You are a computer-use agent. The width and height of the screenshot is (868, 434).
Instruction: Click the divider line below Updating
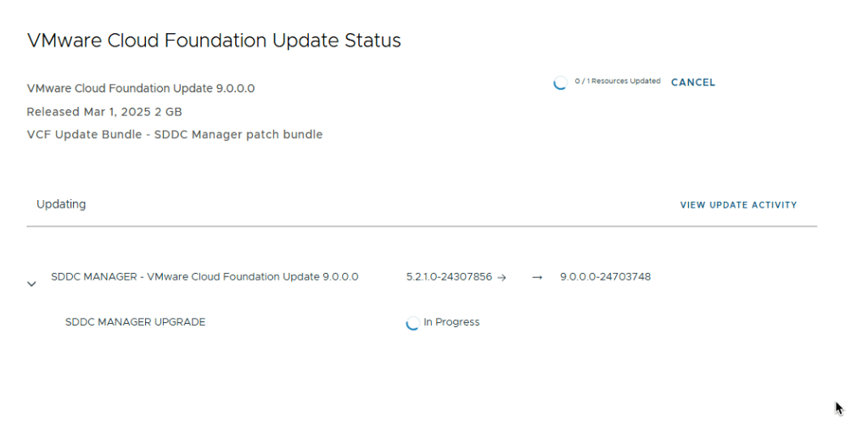click(422, 226)
